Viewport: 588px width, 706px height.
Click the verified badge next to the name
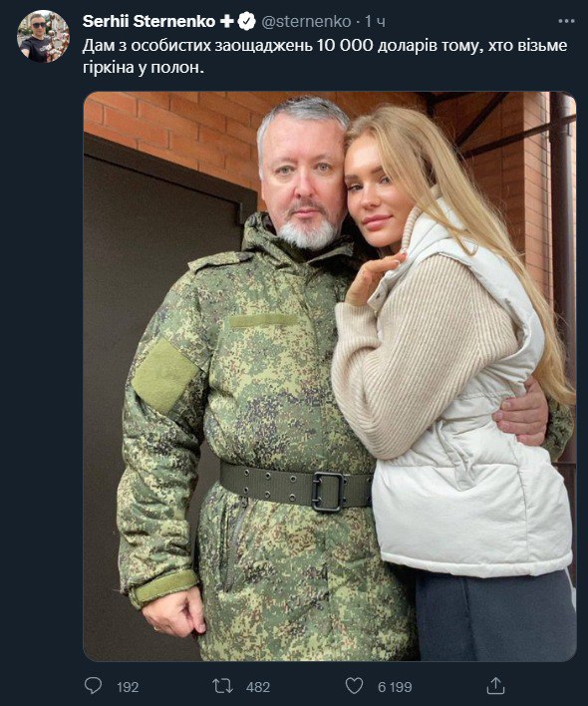tap(246, 21)
